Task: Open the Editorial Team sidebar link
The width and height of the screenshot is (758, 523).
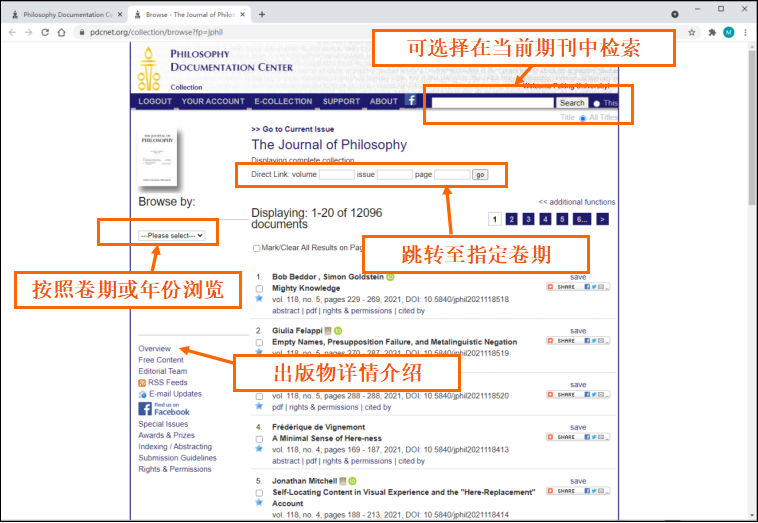Action: point(162,371)
